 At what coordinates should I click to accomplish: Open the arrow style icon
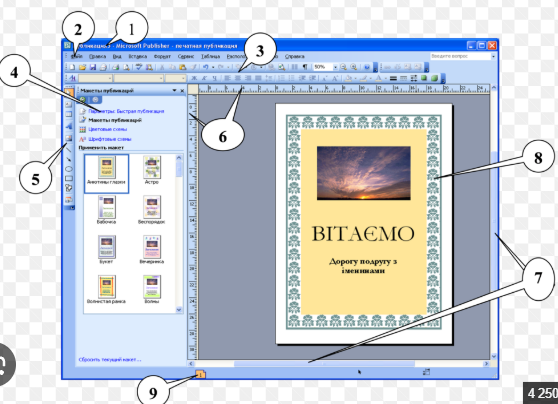(x=414, y=78)
